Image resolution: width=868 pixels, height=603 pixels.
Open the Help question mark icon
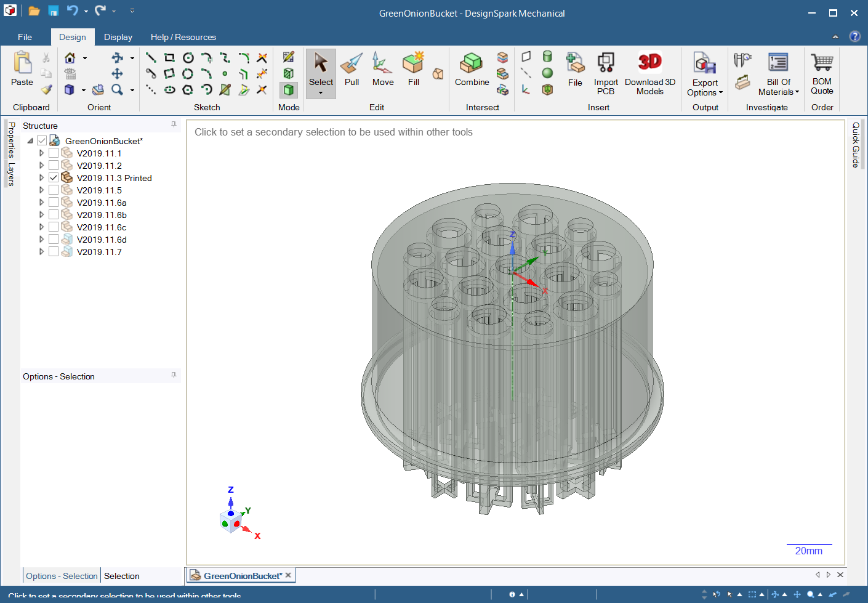click(x=855, y=36)
